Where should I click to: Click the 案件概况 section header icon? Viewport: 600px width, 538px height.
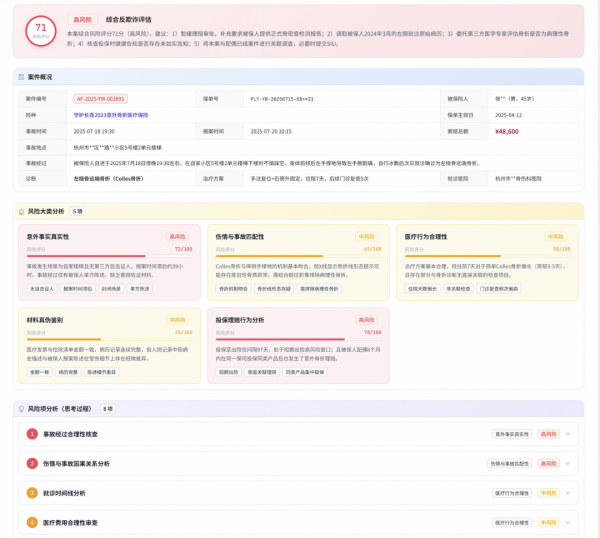click(x=21, y=77)
